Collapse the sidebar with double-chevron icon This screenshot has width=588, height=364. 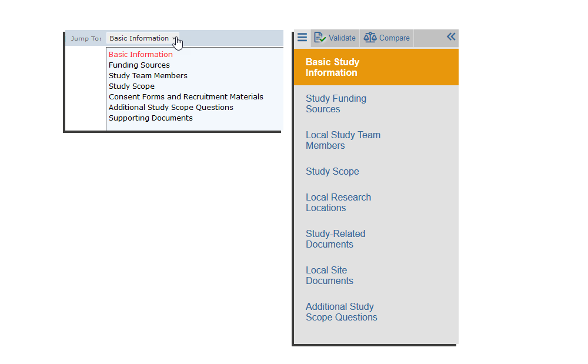click(x=451, y=36)
